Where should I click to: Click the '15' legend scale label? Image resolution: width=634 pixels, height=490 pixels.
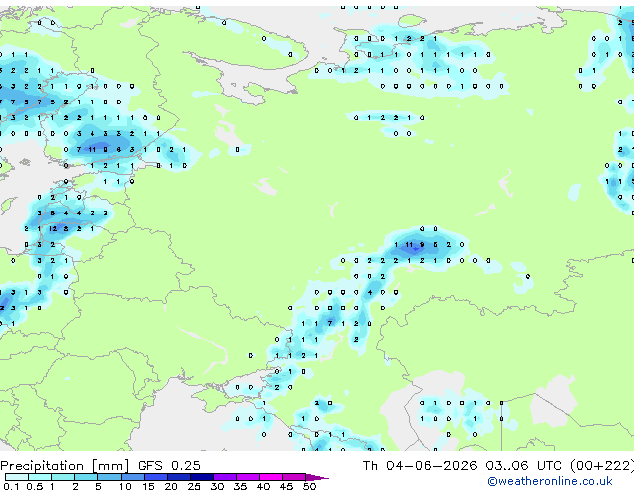[148, 486]
